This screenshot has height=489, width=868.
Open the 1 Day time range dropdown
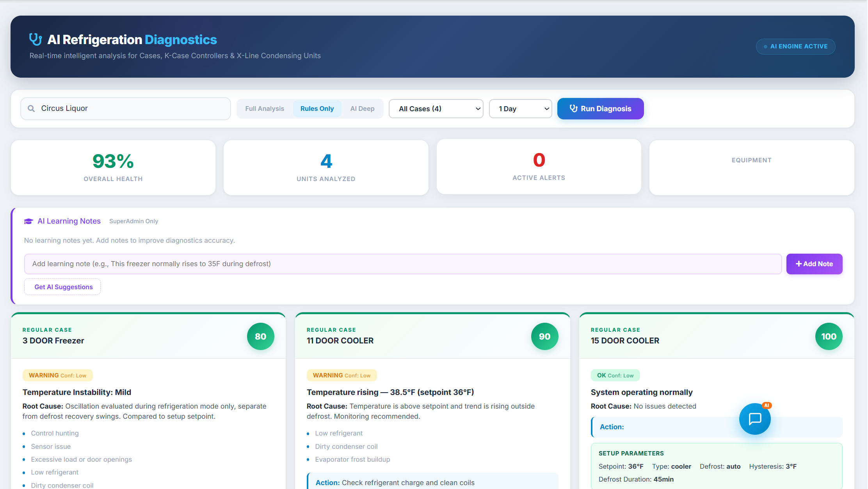click(520, 108)
